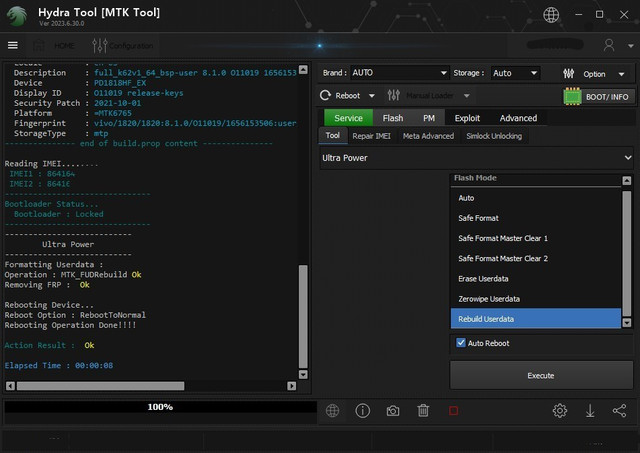The width and height of the screenshot is (640, 453).
Task: Select the Simlock Unlocking sub-tab
Action: (494, 136)
